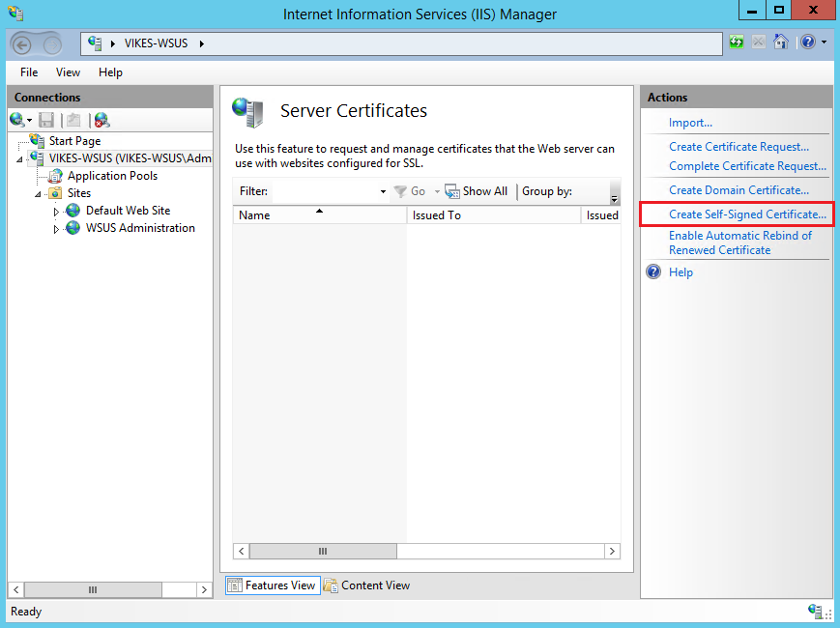Disconnect from the server via the red-X globe icon
840x628 pixels.
click(x=101, y=119)
